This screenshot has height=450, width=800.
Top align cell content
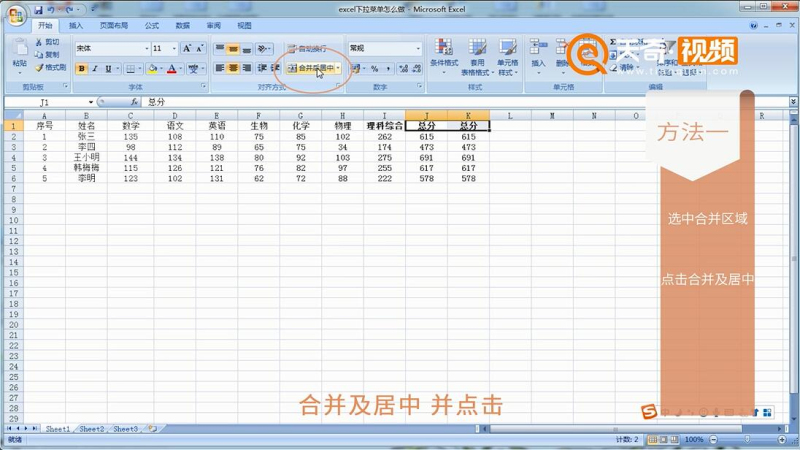219,48
